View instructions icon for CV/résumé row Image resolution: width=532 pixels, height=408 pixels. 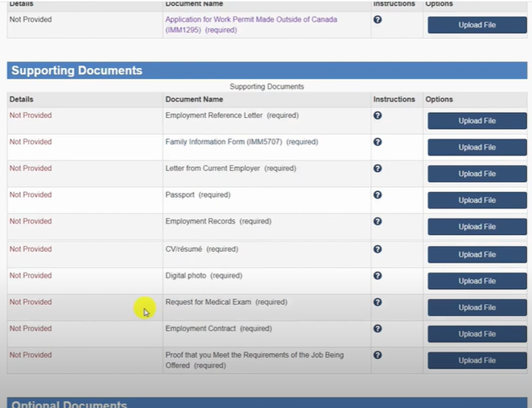click(377, 248)
